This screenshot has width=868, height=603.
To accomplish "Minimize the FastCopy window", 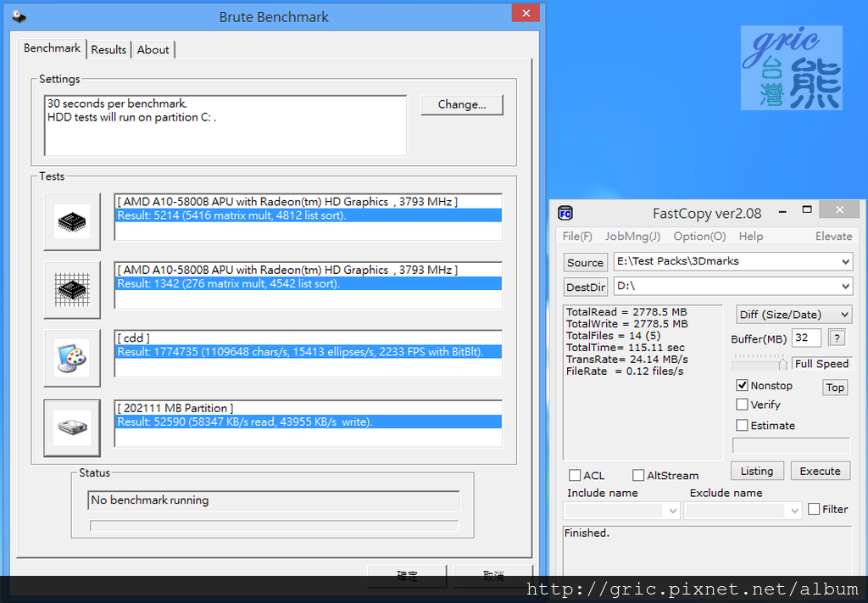I will (782, 211).
